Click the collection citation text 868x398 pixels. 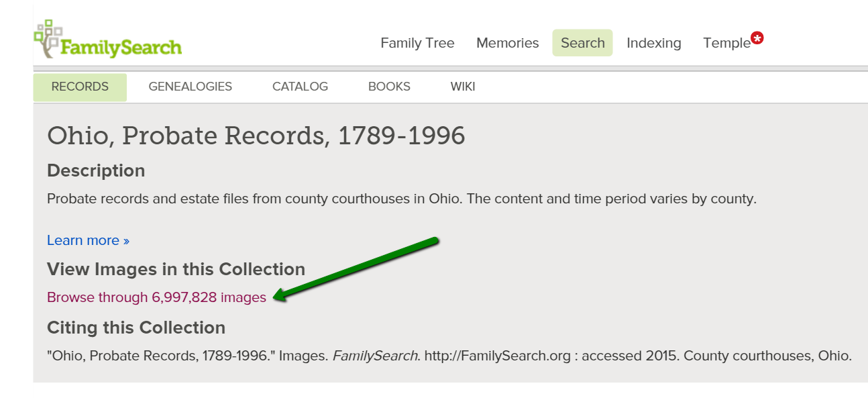[449, 356]
